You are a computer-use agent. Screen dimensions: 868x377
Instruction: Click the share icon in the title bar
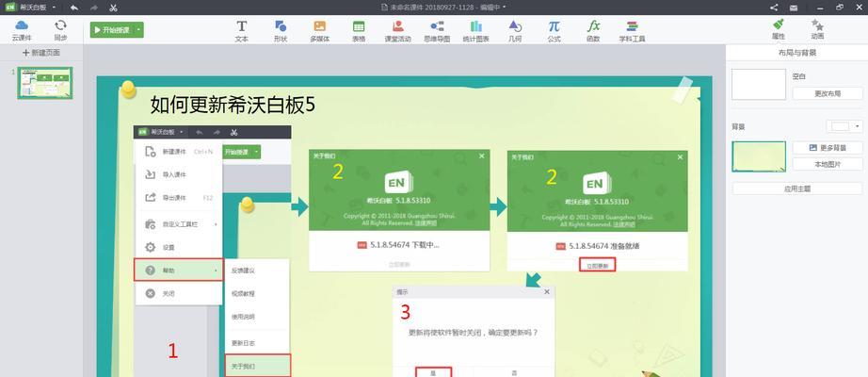[x=774, y=8]
